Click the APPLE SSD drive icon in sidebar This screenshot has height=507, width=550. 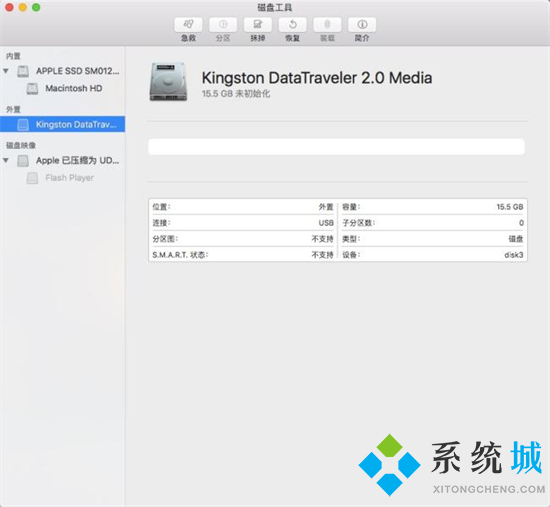pos(23,71)
